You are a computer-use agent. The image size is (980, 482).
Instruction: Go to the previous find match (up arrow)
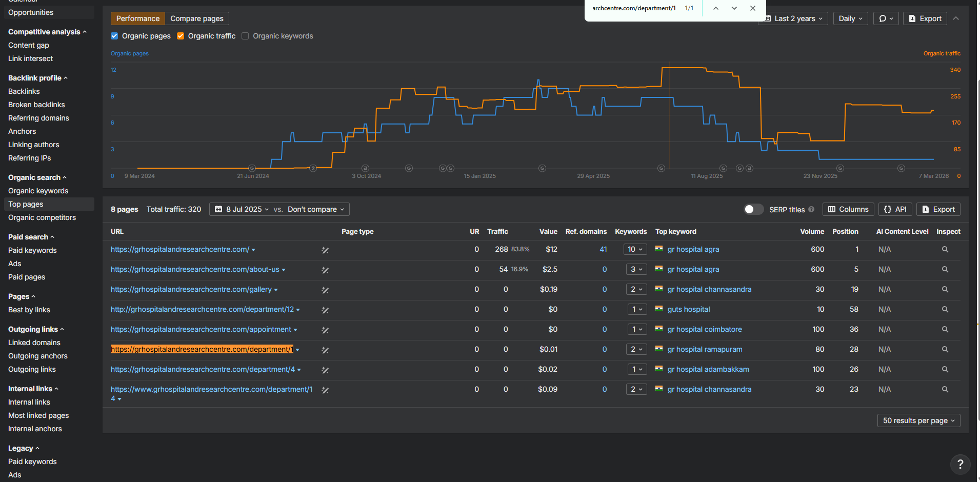pos(716,8)
